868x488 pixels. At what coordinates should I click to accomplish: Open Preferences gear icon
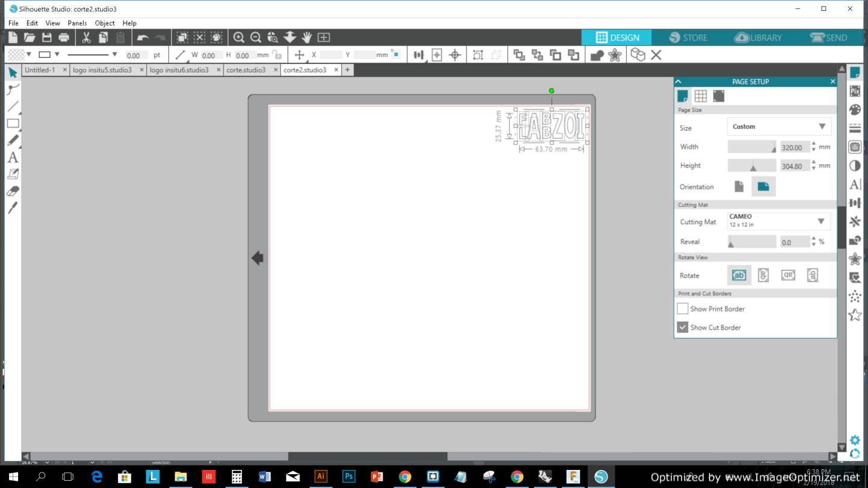(x=855, y=440)
